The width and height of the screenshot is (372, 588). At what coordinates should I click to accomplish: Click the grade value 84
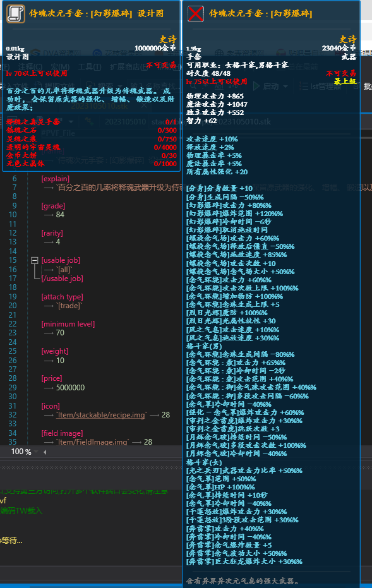point(60,215)
